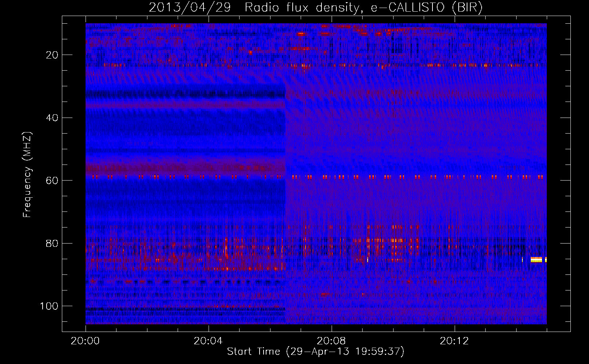Click the "20:12" time tick label
The image size is (589, 364).
pyautogui.click(x=454, y=341)
